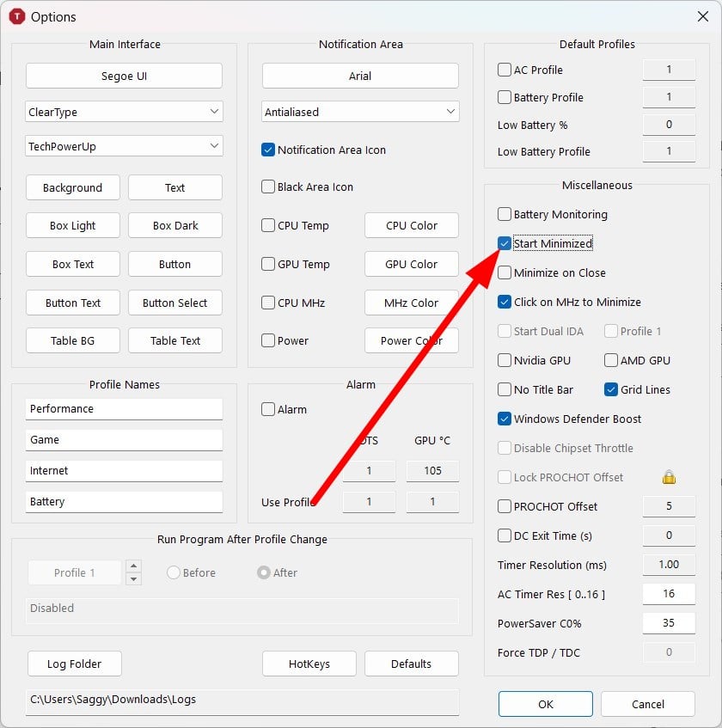This screenshot has width=722, height=728.
Task: Check the Nvidia GPU option
Action: pos(504,360)
